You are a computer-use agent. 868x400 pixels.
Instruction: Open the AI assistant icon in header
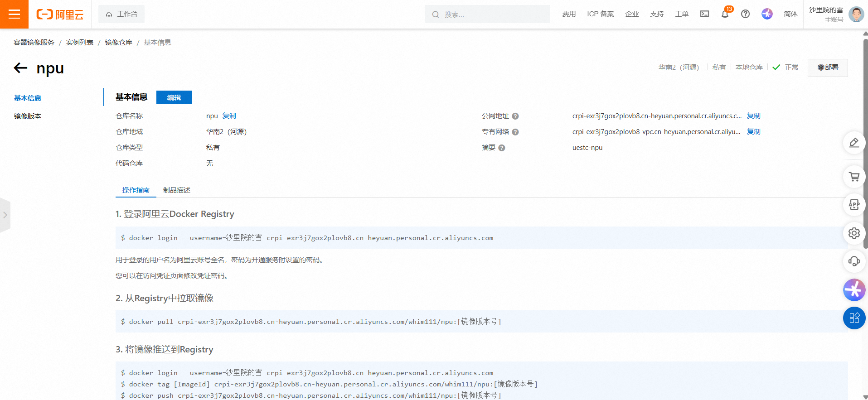pyautogui.click(x=767, y=14)
